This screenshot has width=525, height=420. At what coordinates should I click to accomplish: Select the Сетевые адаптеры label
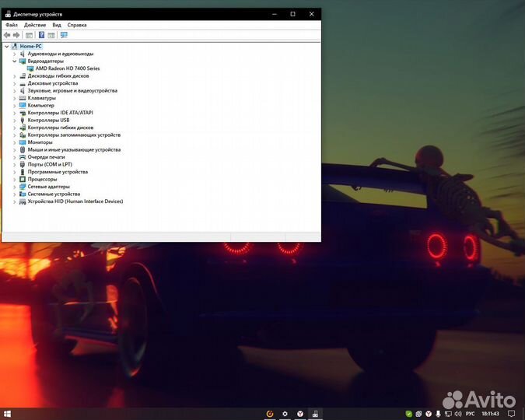tap(49, 187)
